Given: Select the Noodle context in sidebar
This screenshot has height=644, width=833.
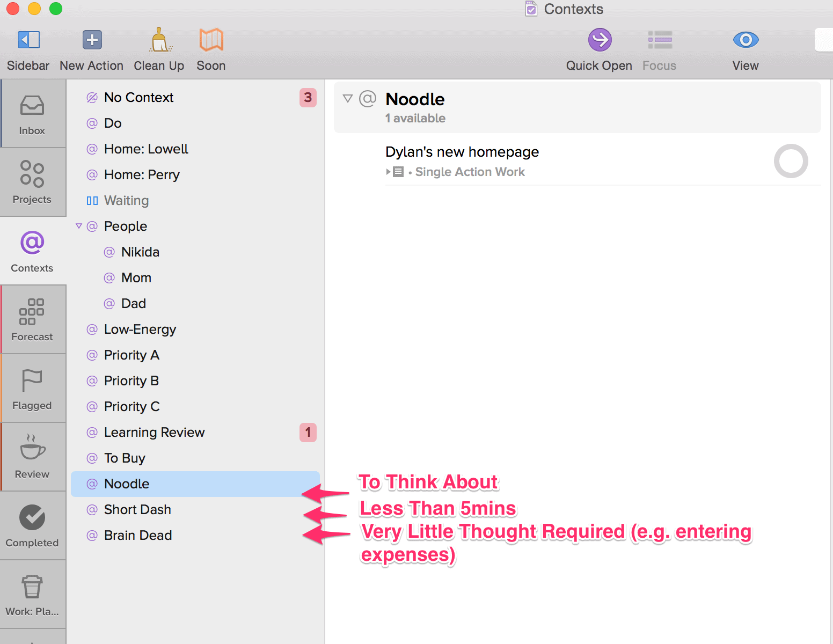Looking at the screenshot, I should pyautogui.click(x=195, y=484).
